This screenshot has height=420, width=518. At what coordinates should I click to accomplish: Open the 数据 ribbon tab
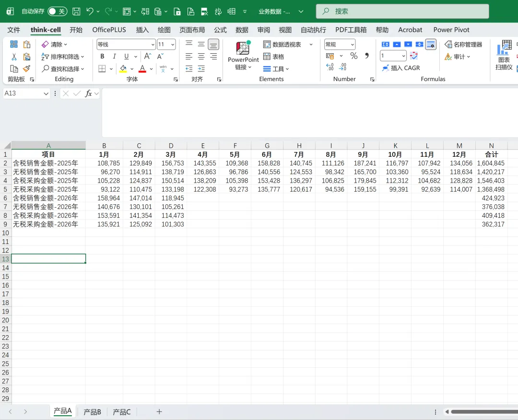(x=242, y=30)
